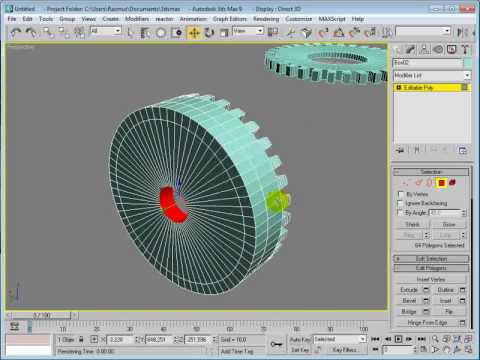Click the Use Pivot Point Center icon

273,32
